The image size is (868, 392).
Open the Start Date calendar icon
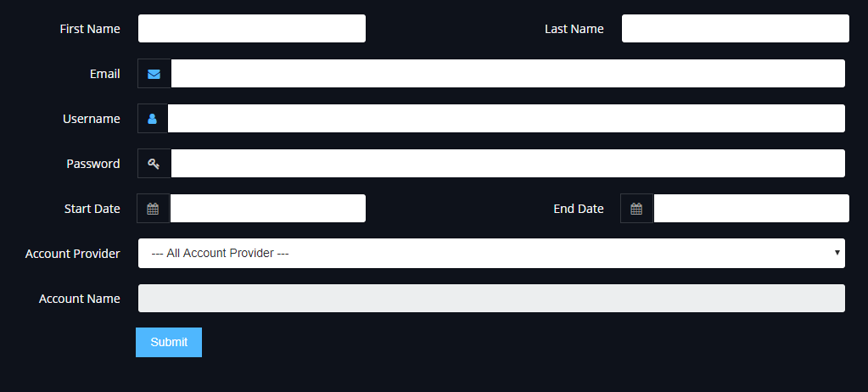coord(153,209)
